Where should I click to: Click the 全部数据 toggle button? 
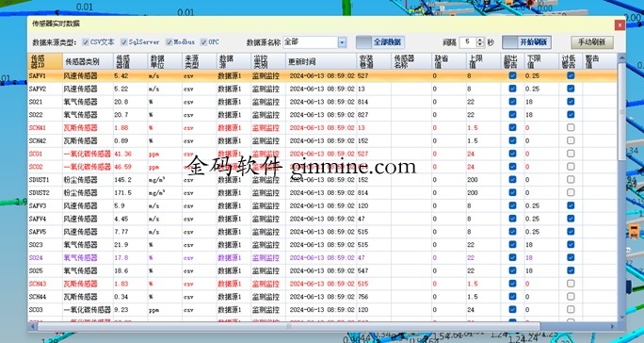(x=380, y=42)
